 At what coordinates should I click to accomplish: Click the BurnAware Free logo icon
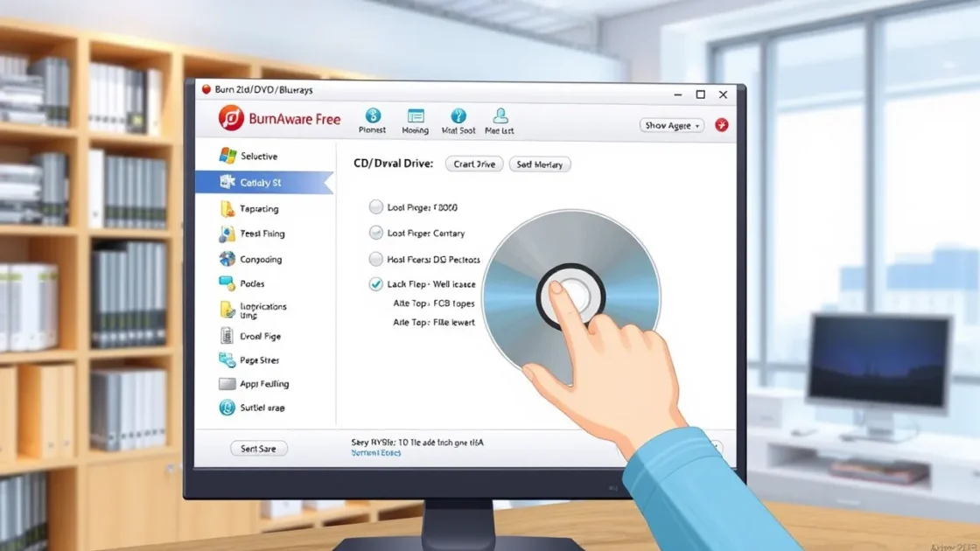click(x=231, y=118)
